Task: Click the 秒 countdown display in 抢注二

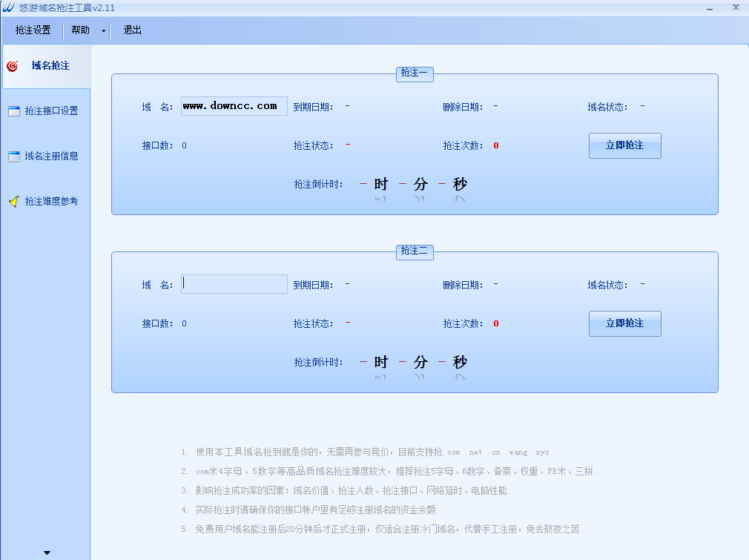Action: pos(459,362)
